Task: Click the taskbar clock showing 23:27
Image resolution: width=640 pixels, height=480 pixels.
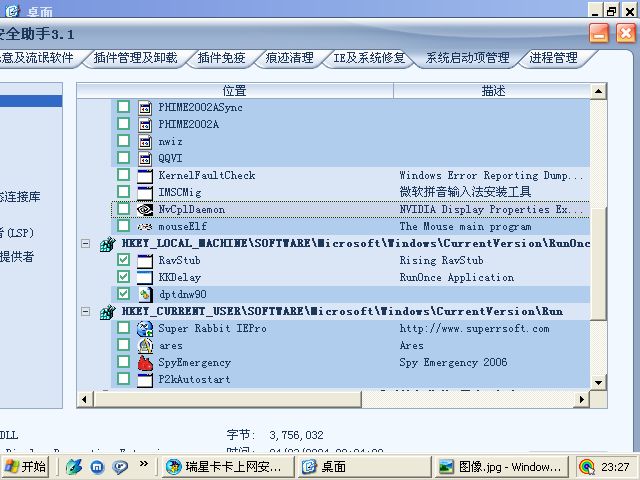Action: [x=615, y=467]
